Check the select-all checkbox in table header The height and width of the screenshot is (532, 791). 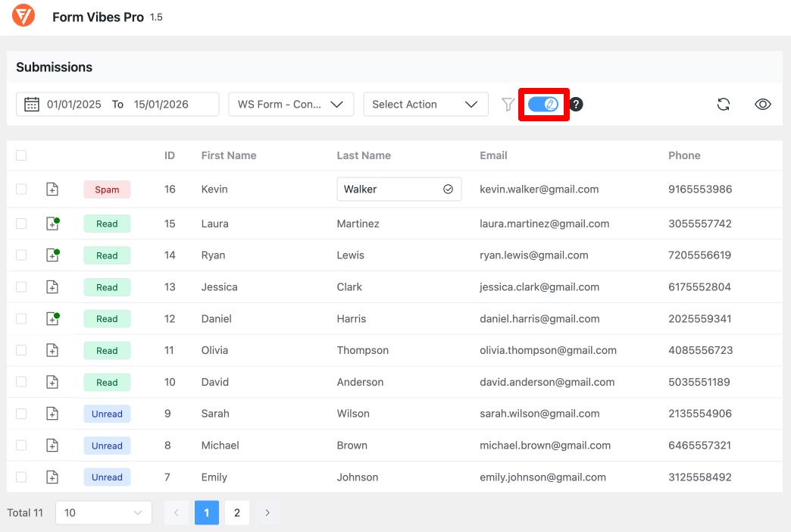point(21,155)
